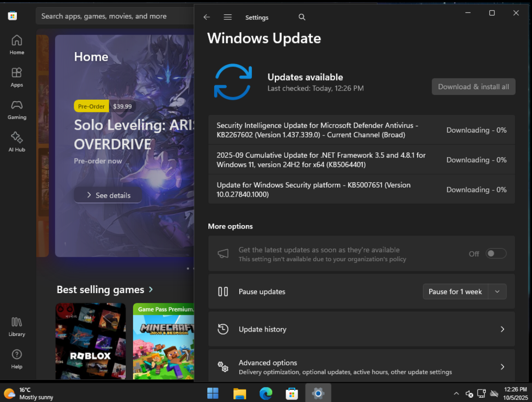The height and width of the screenshot is (402, 532).
Task: Select Security Intelligence Update KB2267602 row
Action: pos(361,130)
